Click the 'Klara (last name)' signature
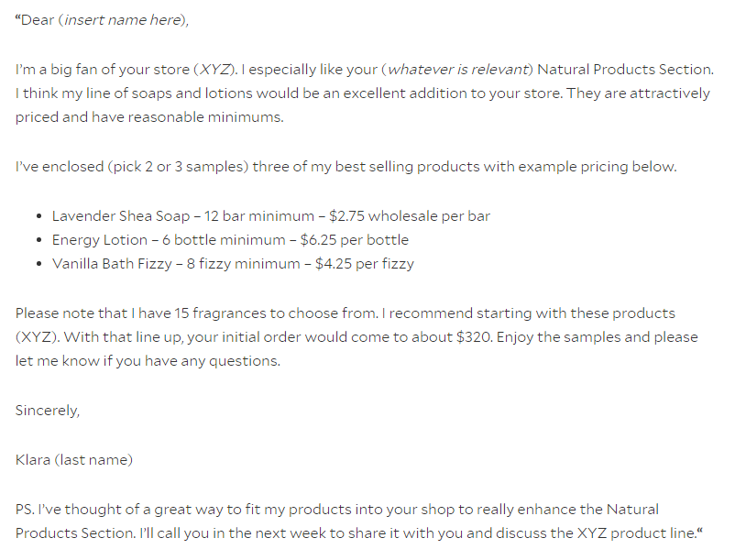The width and height of the screenshot is (746, 560). [73, 459]
